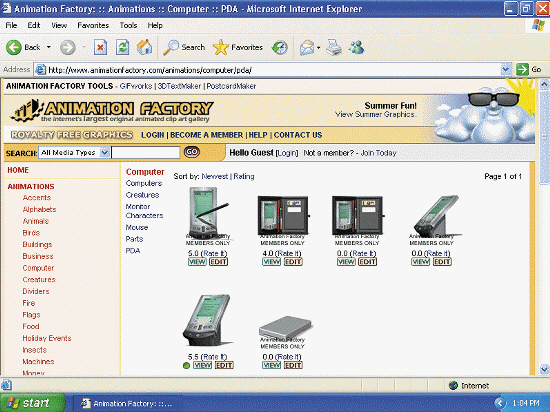The image size is (550, 412).
Task: Open Flags animations category
Action: (x=31, y=315)
